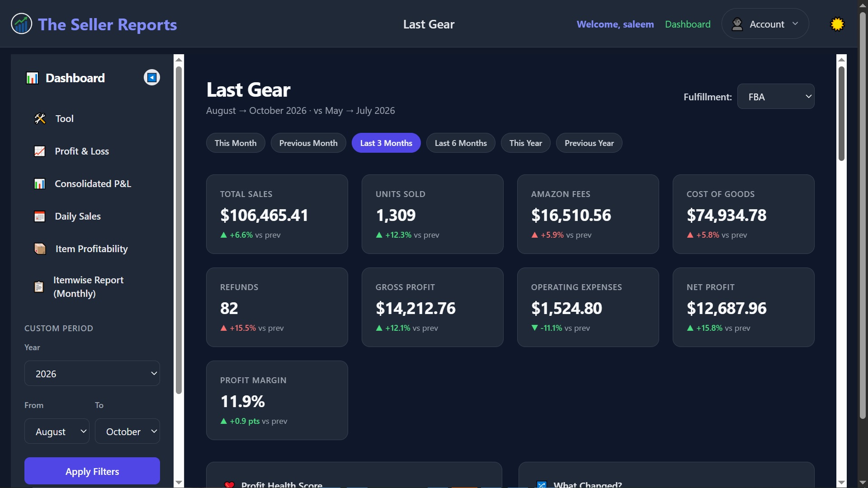Select the This Month period tab
868x488 pixels.
point(236,143)
